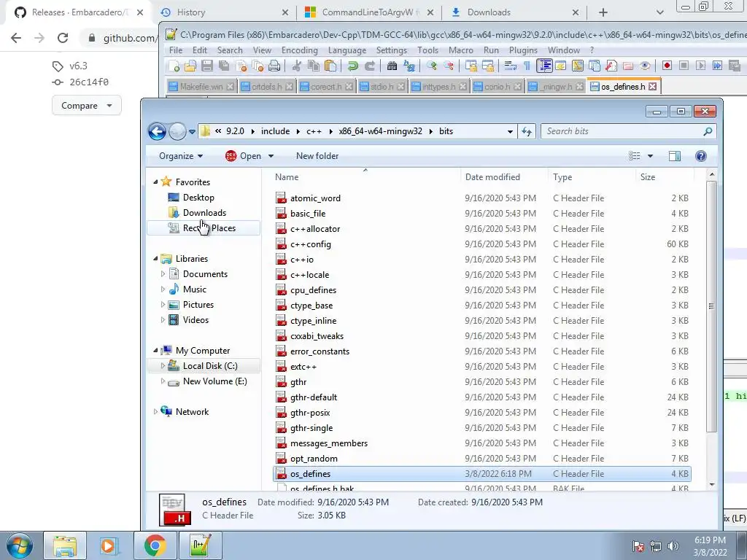Open the Language menu in Notepad++

coord(347,50)
